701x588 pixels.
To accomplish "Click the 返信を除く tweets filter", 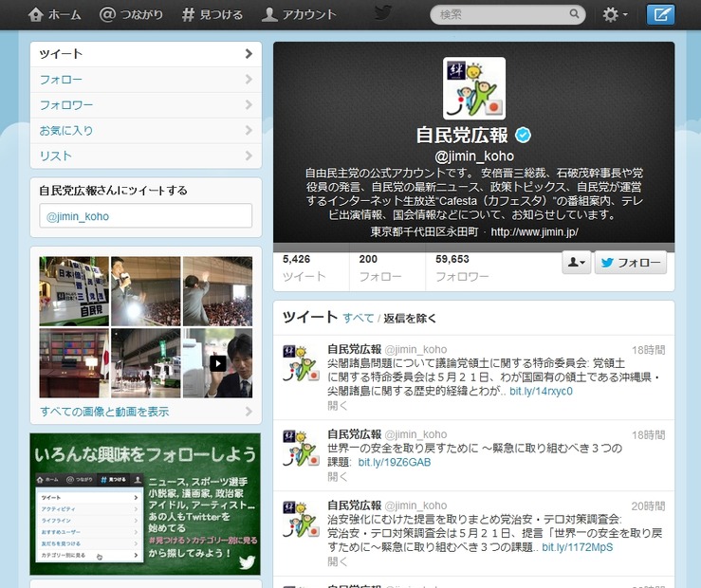I will pos(410,318).
